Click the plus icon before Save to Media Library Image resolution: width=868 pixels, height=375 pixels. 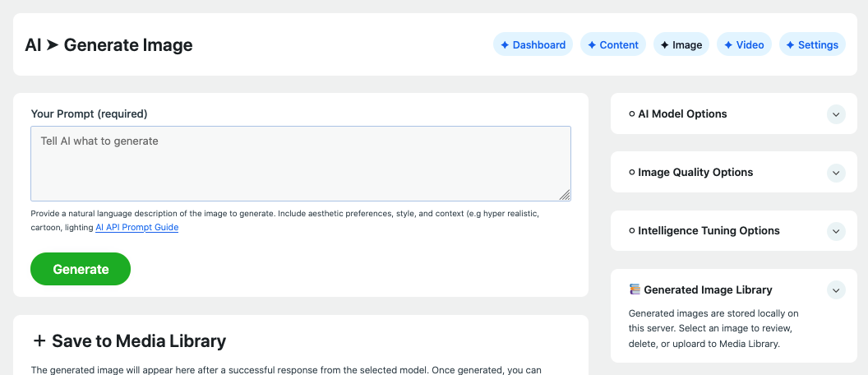pos(39,340)
